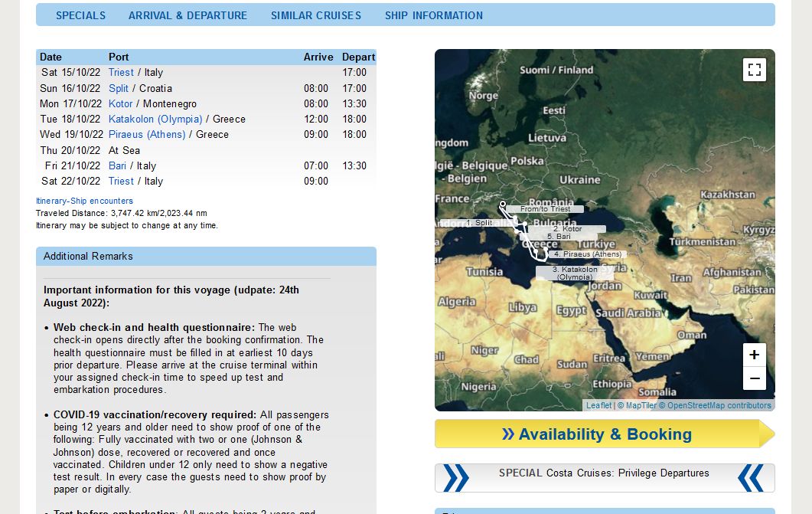The width and height of the screenshot is (812, 514).
Task: Follow the Kotor port link
Action: 120,103
